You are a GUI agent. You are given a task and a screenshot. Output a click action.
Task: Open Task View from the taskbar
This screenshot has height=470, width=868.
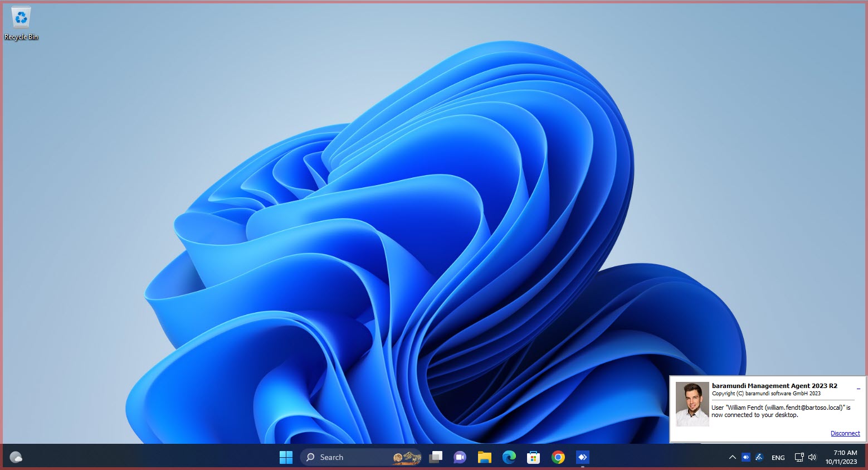point(436,457)
